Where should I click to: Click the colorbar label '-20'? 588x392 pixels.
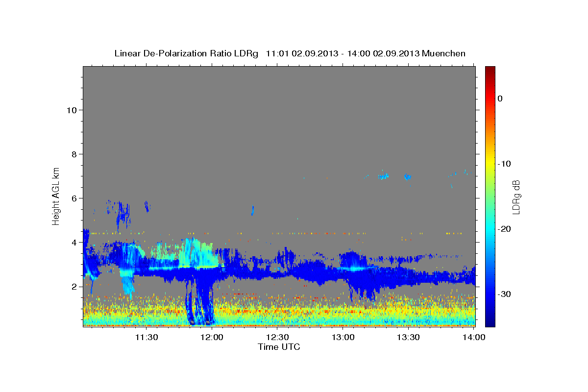tap(505, 229)
